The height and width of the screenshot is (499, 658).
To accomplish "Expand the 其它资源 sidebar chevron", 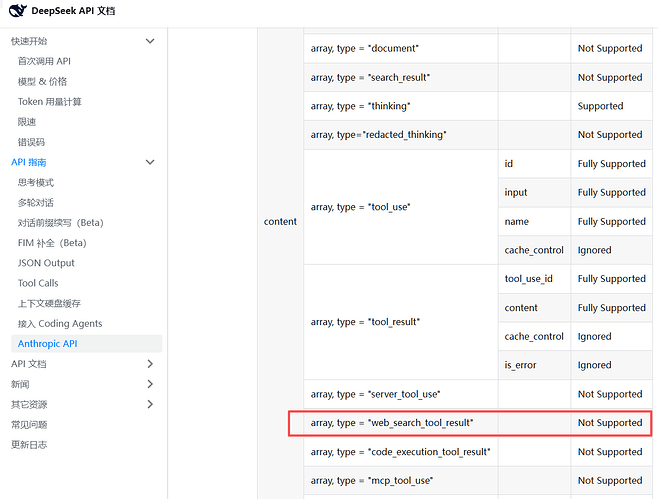I will [150, 404].
